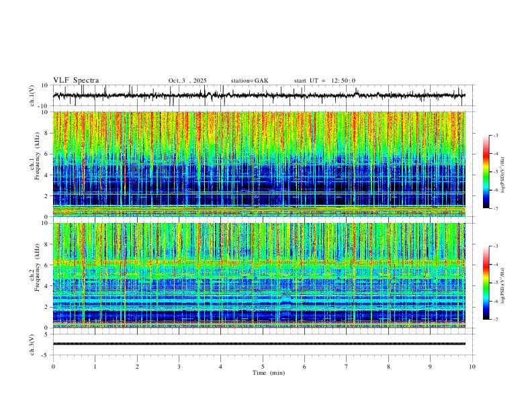
Task: Click inside the ch.2 spectrogram panel
Action: click(259, 275)
